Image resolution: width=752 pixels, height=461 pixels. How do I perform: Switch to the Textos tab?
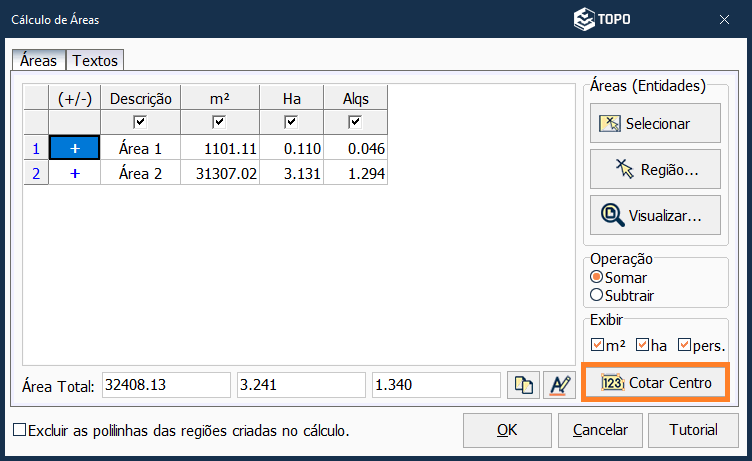95,61
